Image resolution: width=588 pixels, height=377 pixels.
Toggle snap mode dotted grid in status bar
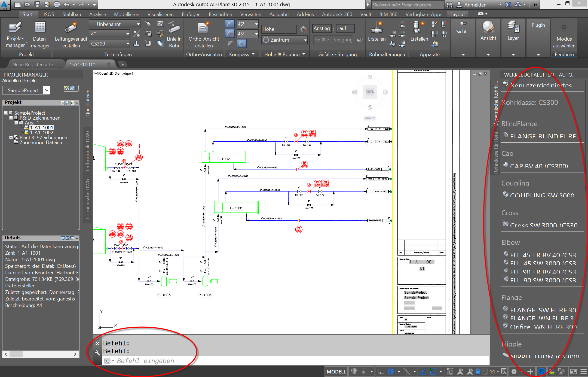364,372
